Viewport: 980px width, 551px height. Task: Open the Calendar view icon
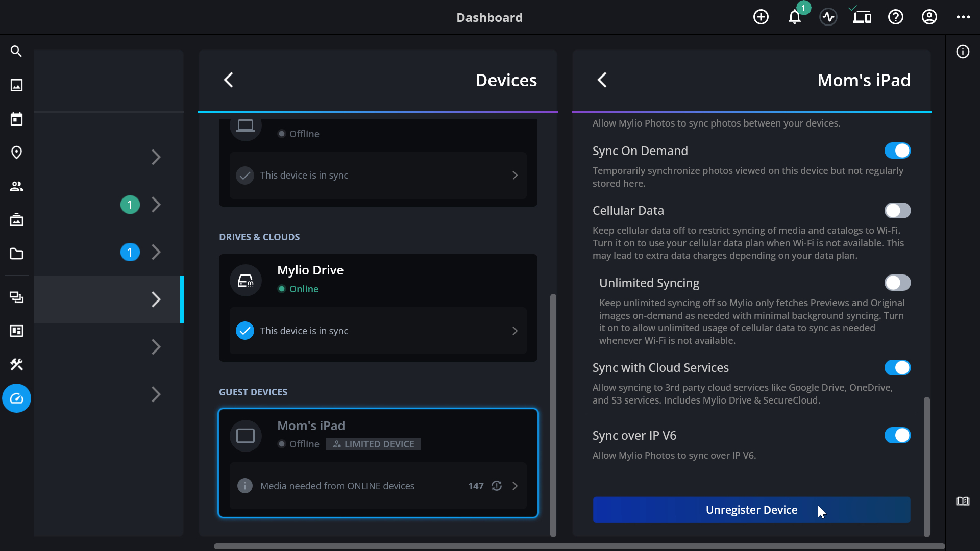[16, 119]
